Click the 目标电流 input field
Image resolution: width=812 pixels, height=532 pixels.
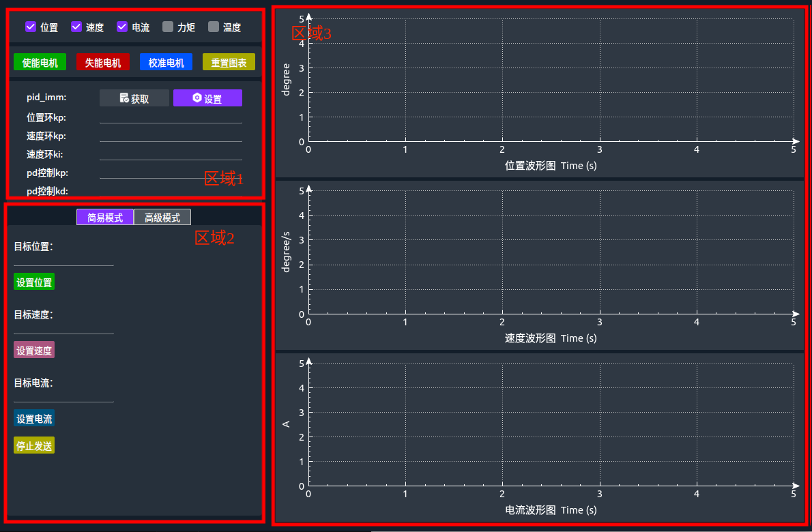63,399
